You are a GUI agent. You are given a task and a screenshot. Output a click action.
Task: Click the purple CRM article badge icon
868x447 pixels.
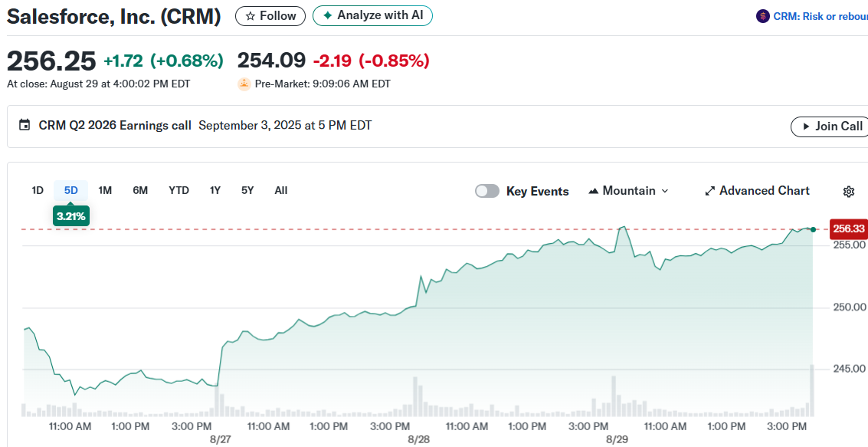coord(763,16)
